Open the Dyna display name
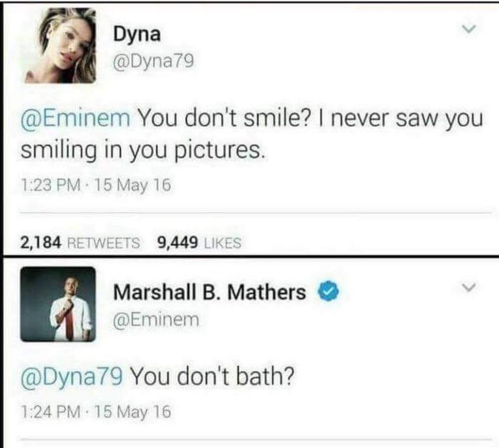This screenshot has height=448, width=499. (137, 34)
